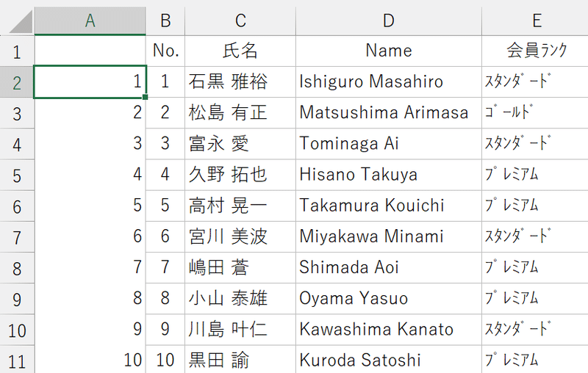Click the 会員ランク header cell
Image resolution: width=588 pixels, height=373 pixels.
[535, 51]
